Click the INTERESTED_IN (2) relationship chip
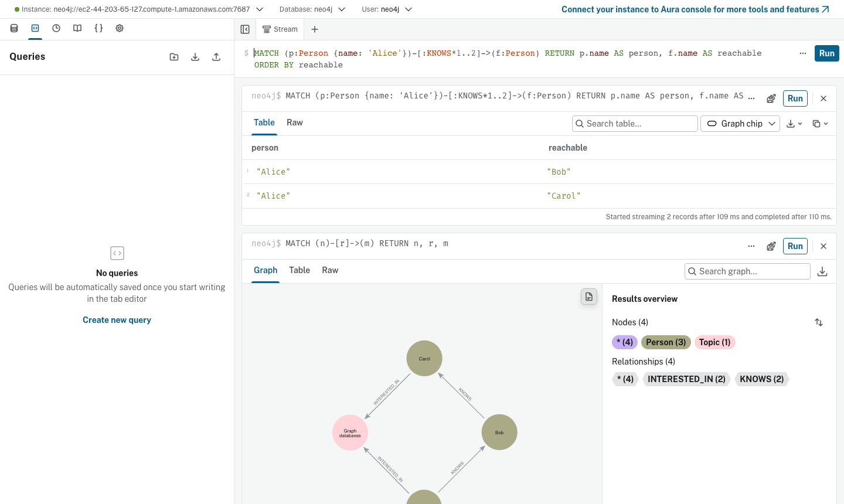844x504 pixels. point(686,379)
